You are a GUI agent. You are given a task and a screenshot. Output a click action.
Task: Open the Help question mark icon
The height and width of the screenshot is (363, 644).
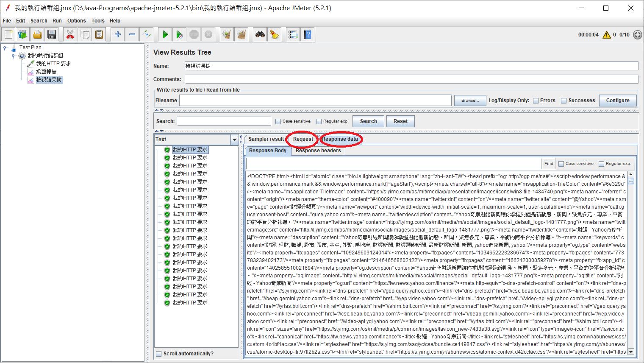pos(308,34)
